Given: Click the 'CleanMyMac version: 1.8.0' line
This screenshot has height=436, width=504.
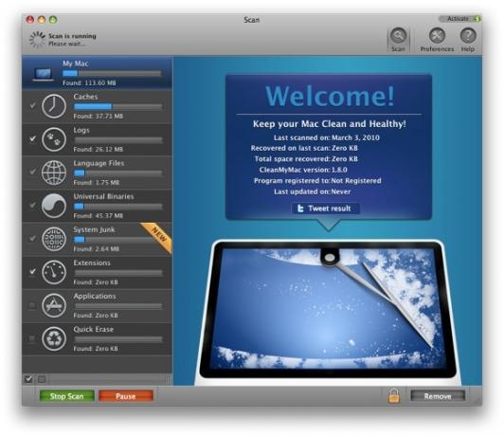Looking at the screenshot, I should pos(303,170).
